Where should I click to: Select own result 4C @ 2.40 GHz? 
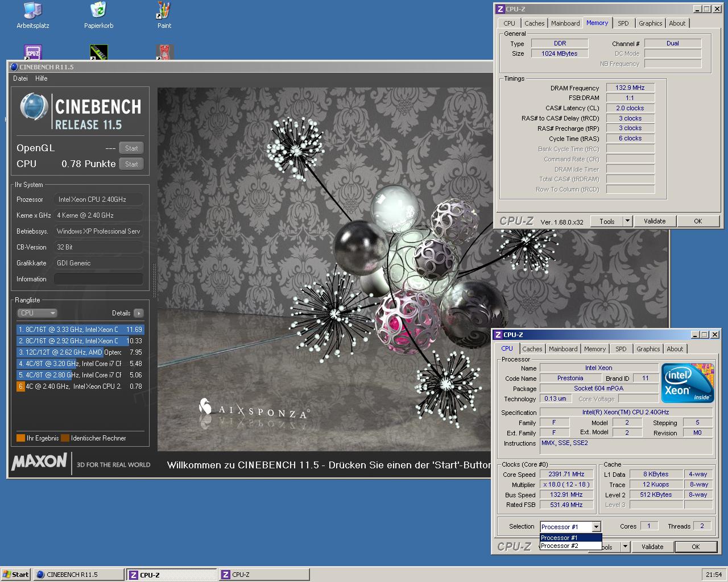tap(80, 386)
